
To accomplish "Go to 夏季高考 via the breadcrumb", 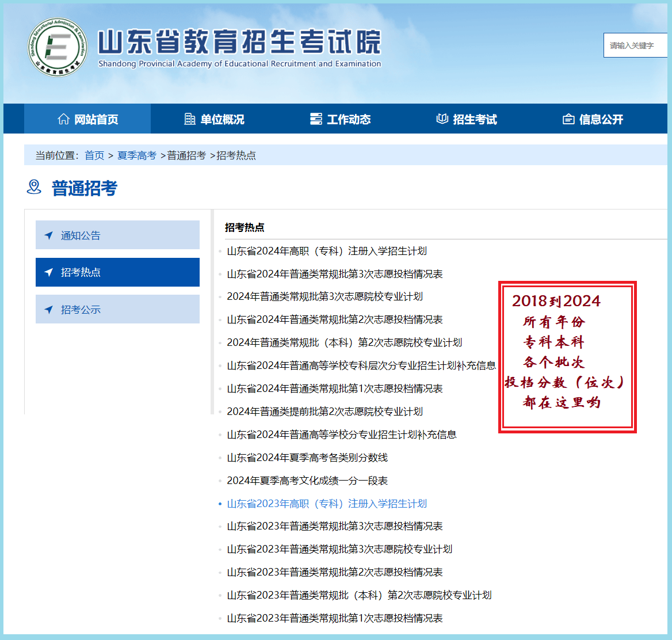I will click(137, 155).
